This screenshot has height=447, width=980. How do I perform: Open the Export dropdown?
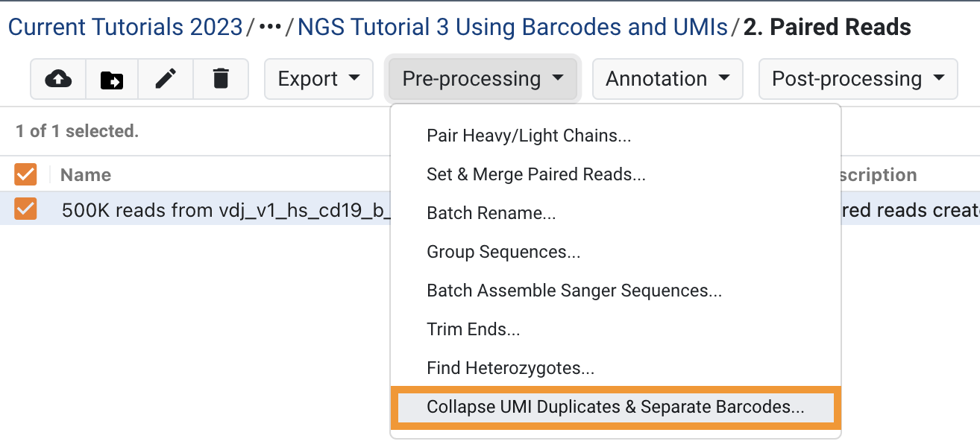(318, 78)
